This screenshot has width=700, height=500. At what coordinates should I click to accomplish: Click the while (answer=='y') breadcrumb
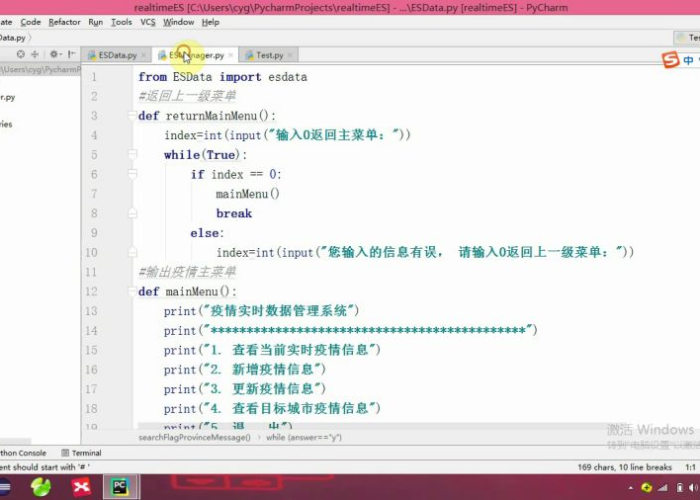tap(304, 438)
